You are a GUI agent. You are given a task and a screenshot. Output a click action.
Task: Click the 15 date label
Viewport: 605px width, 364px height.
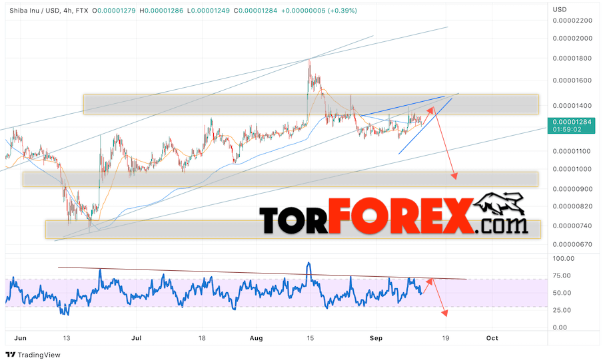pyautogui.click(x=310, y=338)
